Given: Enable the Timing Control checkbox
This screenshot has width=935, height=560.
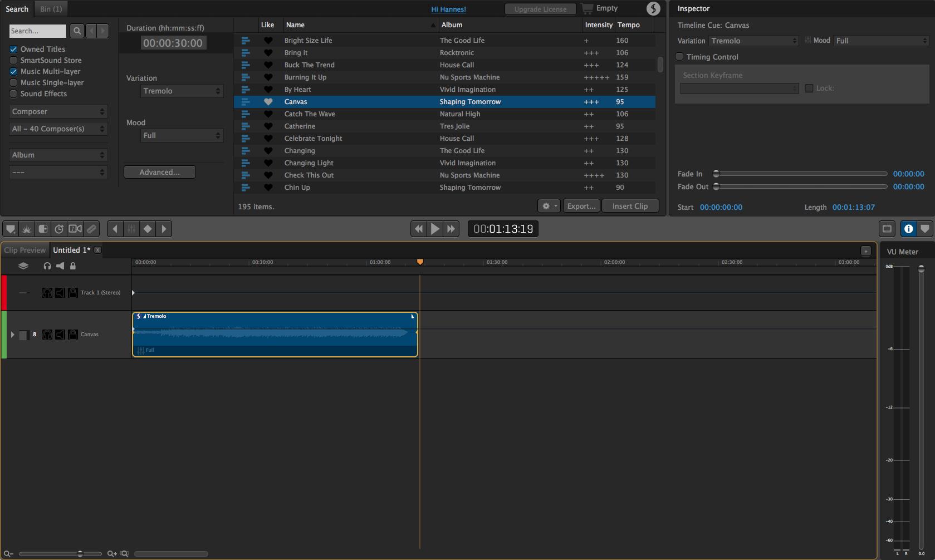Looking at the screenshot, I should (x=679, y=57).
